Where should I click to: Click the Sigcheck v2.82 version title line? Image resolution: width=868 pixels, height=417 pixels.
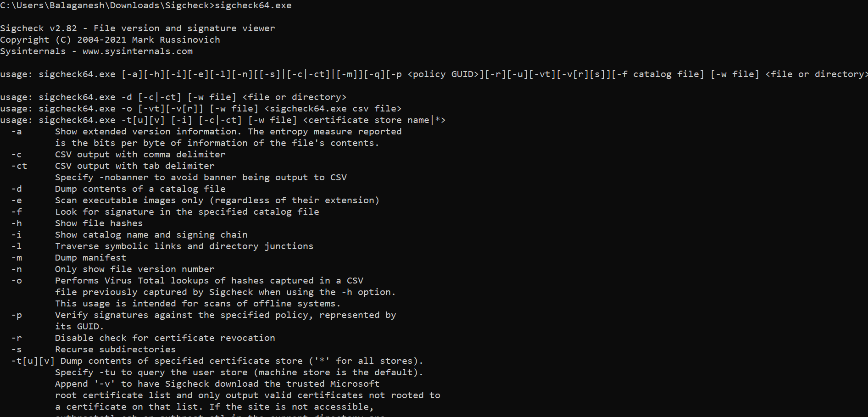138,28
